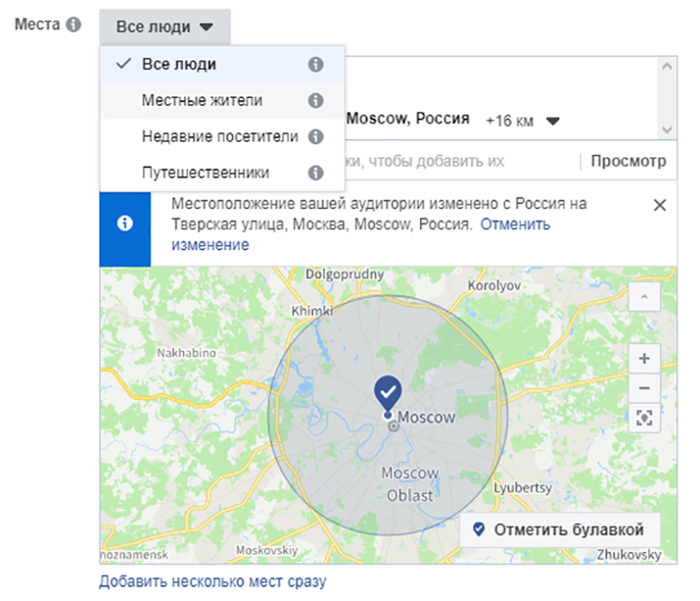Click Moscow, Россия location entry
The image size is (700, 601).
[408, 119]
